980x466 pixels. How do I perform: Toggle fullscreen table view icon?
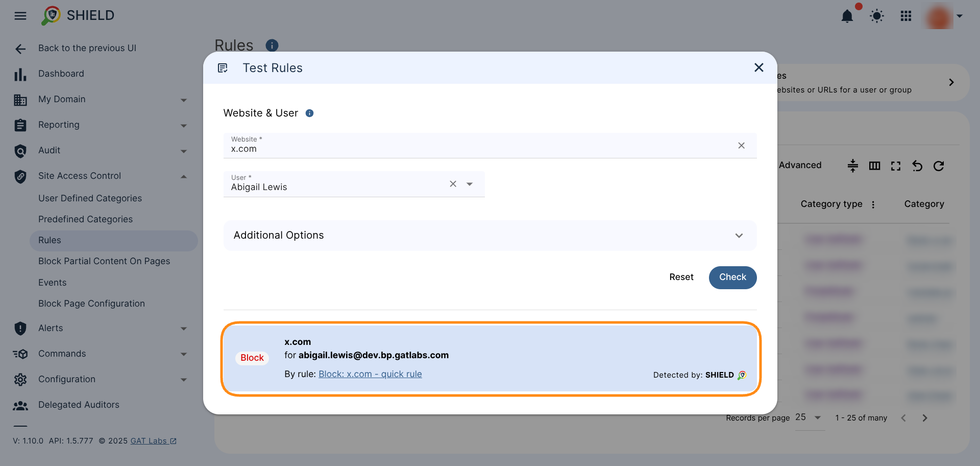pyautogui.click(x=896, y=166)
